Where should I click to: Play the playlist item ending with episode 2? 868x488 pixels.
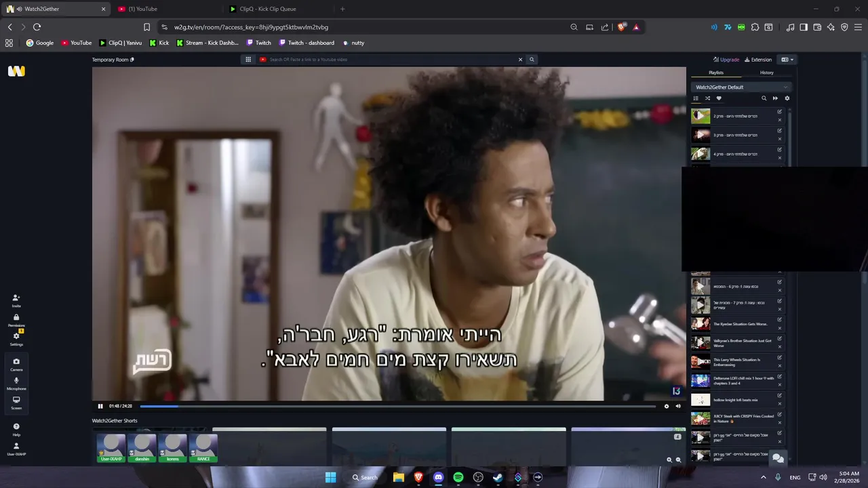tap(701, 116)
